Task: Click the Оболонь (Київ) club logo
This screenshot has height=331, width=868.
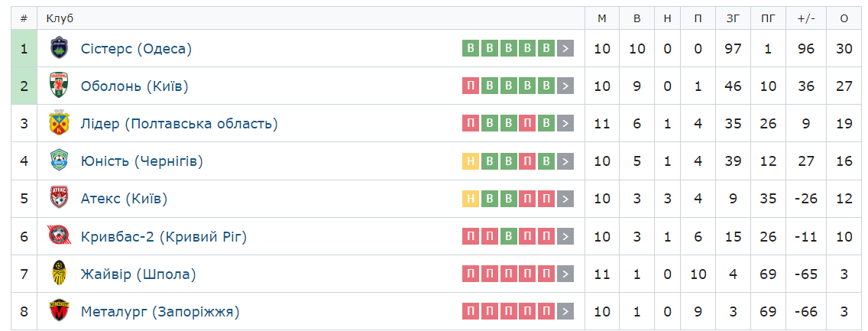Action: (x=59, y=86)
